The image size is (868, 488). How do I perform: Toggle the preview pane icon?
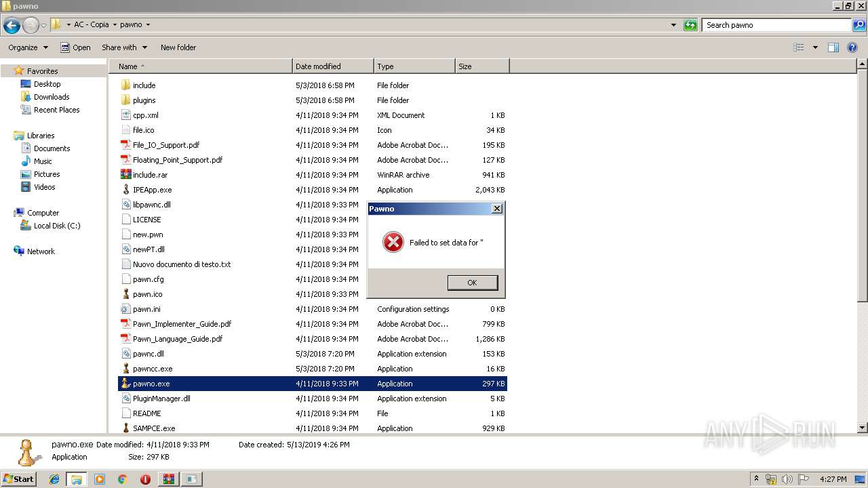tap(833, 47)
